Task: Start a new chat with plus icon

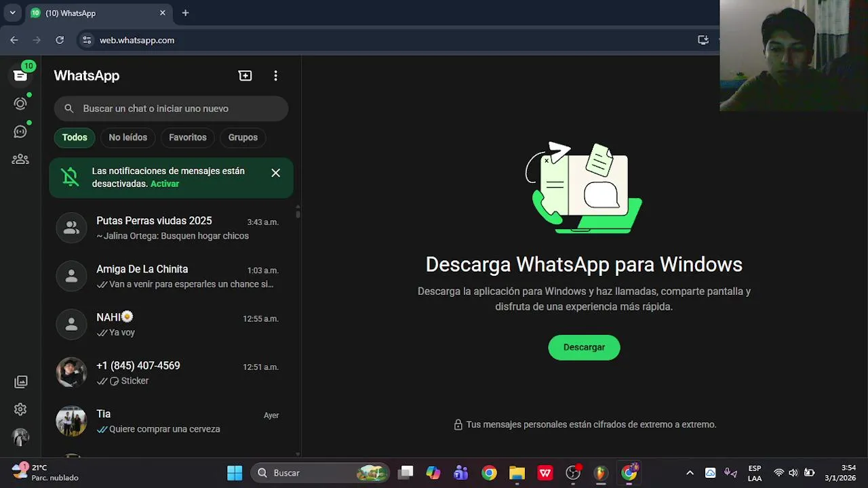Action: (245, 76)
